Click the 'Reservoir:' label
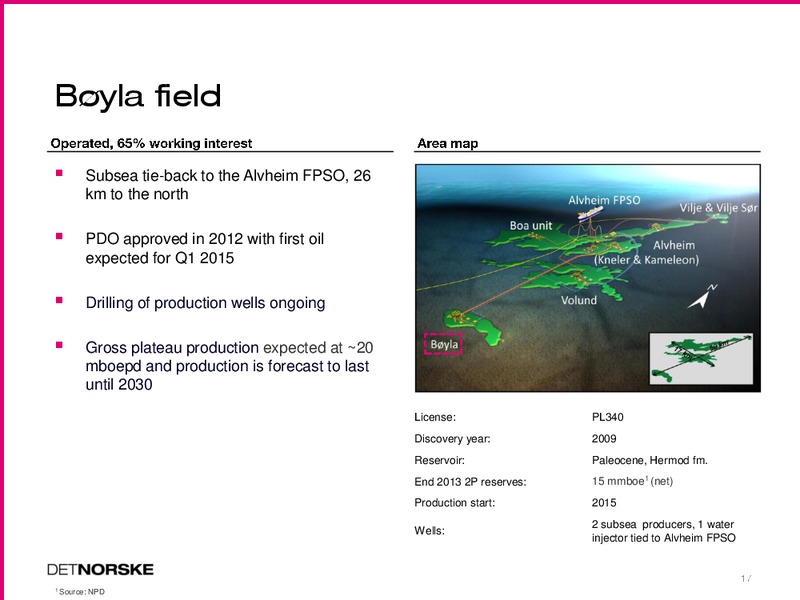 [x=439, y=460]
